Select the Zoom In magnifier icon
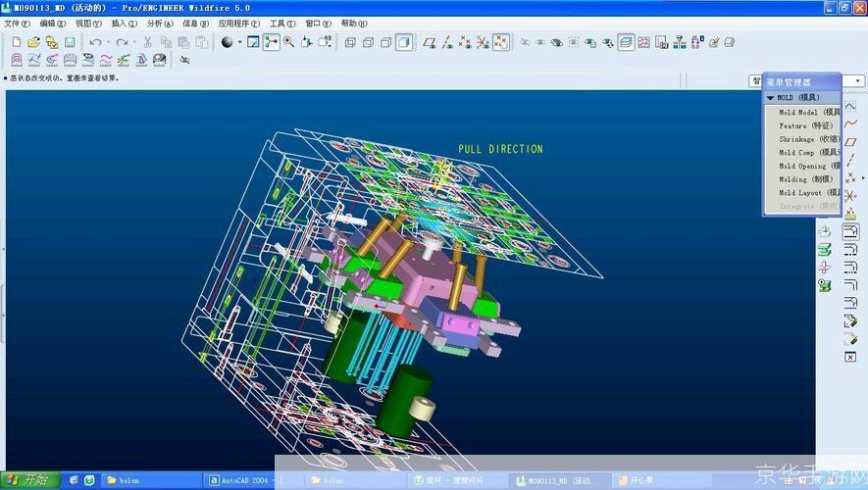This screenshot has width=868, height=490. [x=290, y=42]
